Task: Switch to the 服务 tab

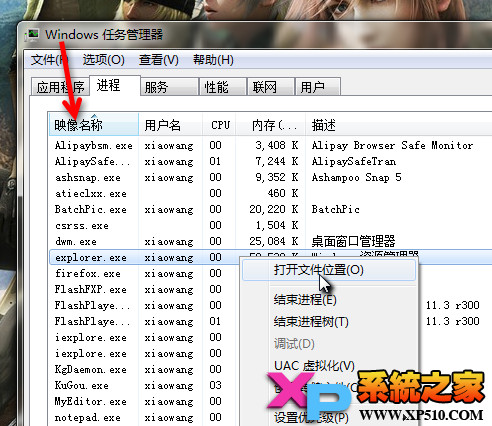Action: click(x=169, y=87)
